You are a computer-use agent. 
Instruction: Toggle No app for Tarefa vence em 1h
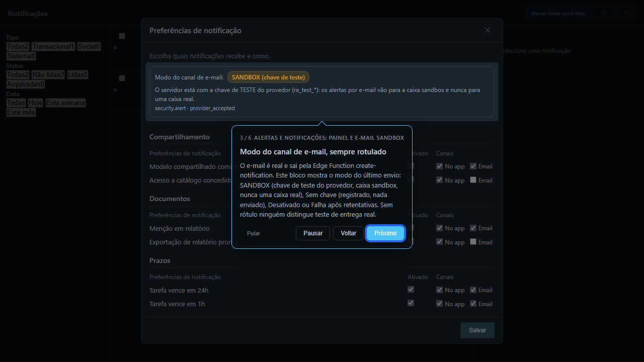pyautogui.click(x=440, y=304)
